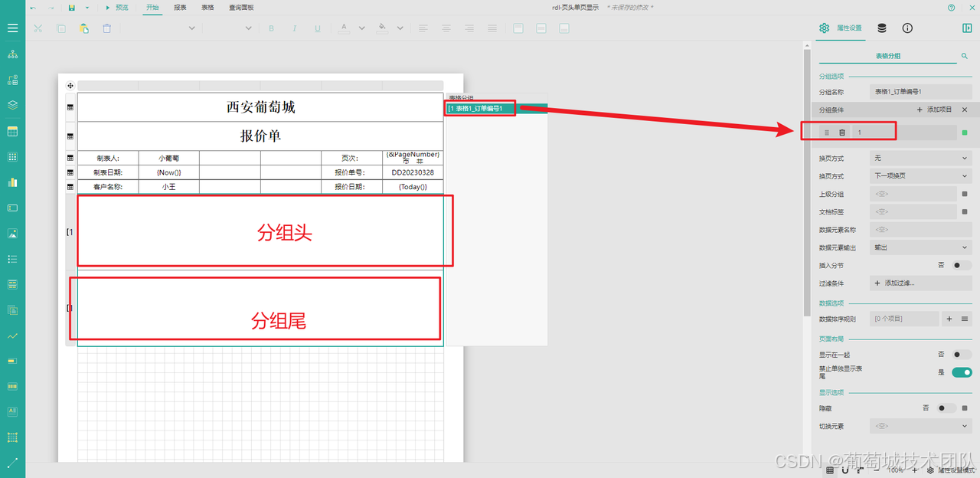Set vertical align middle
The image size is (980, 478).
pyautogui.click(x=541, y=28)
